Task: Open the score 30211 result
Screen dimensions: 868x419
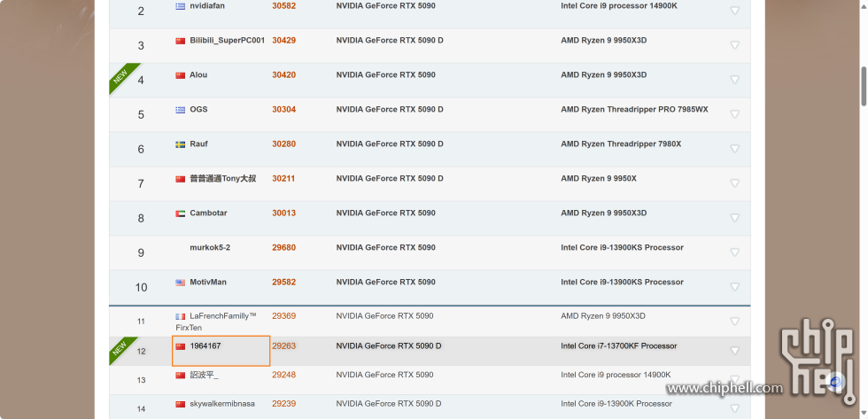Action: tap(284, 178)
